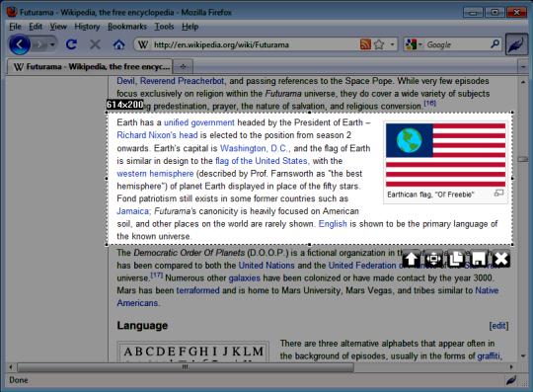Click the Forward navigation button
Viewport: 533px width, 392px height.
(40, 44)
